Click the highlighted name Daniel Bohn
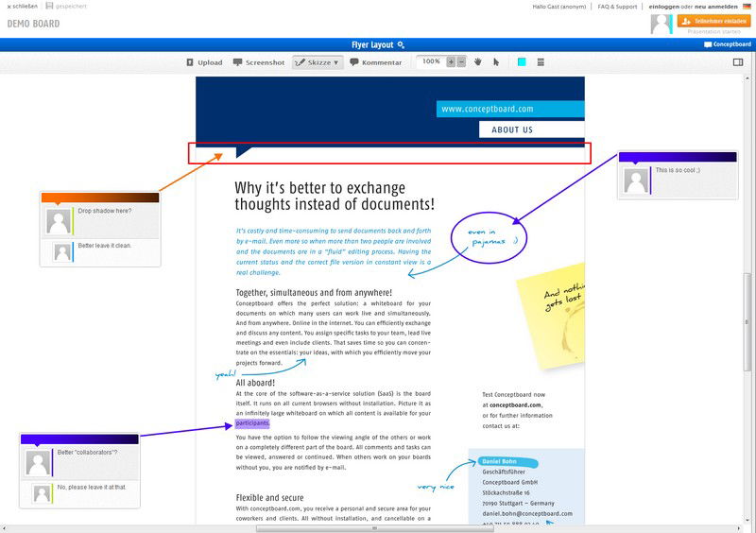This screenshot has height=533, width=756. [x=500, y=461]
